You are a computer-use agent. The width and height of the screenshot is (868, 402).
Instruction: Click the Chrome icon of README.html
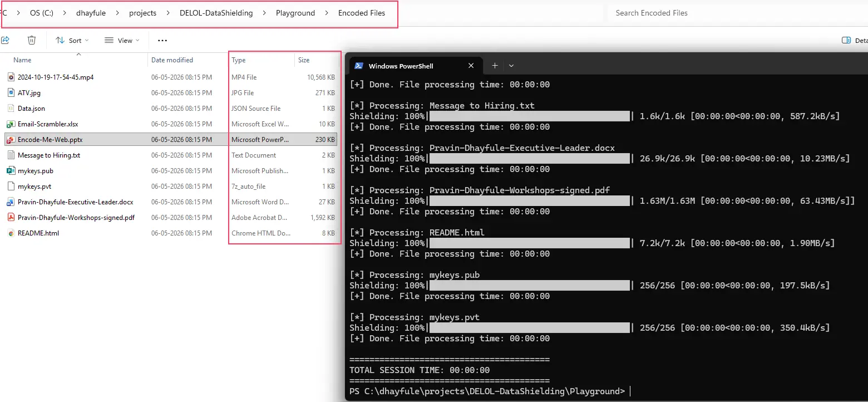(11, 233)
